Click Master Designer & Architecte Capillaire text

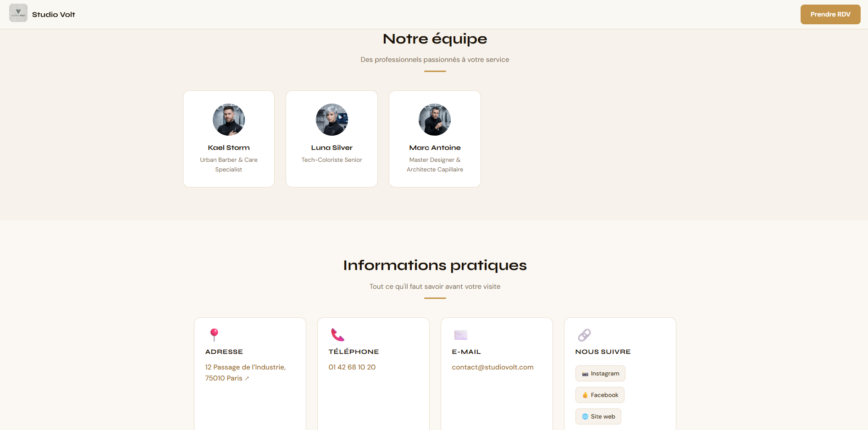(x=435, y=165)
